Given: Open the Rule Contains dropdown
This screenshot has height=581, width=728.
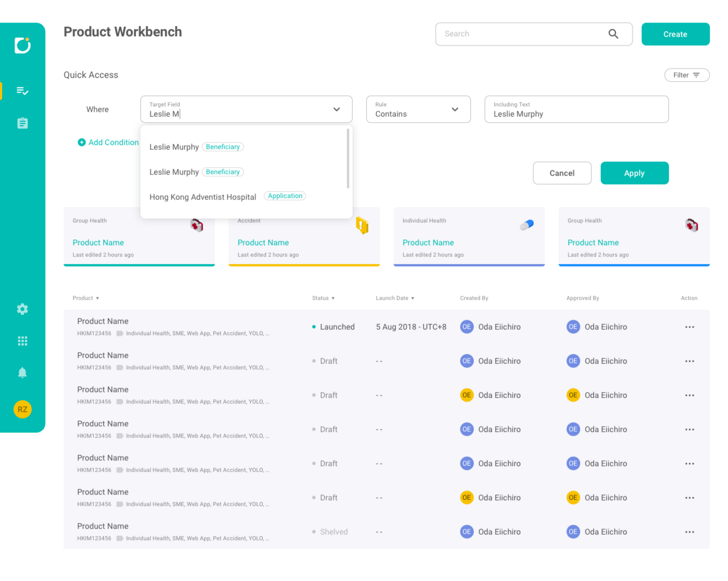Looking at the screenshot, I should point(418,109).
